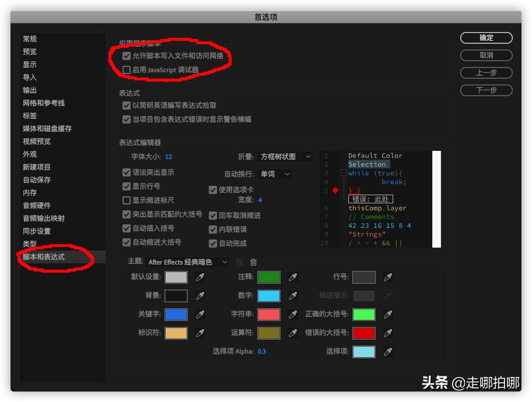This screenshot has width=532, height=402.
Task: Use the eyedropper next to 关键字
Action: pyautogui.click(x=200, y=314)
